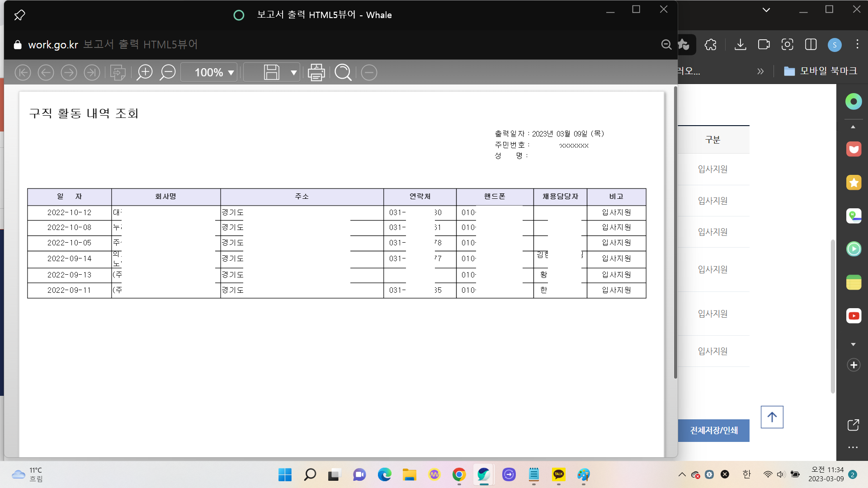Click the page-jump icon in viewer toolbar
Screen dimensions: 868x488
[x=118, y=72]
